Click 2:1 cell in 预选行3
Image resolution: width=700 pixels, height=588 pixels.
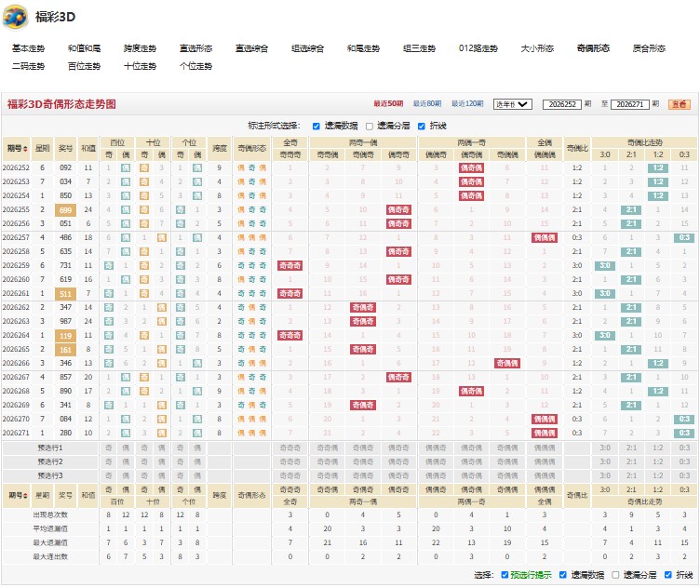coord(631,475)
